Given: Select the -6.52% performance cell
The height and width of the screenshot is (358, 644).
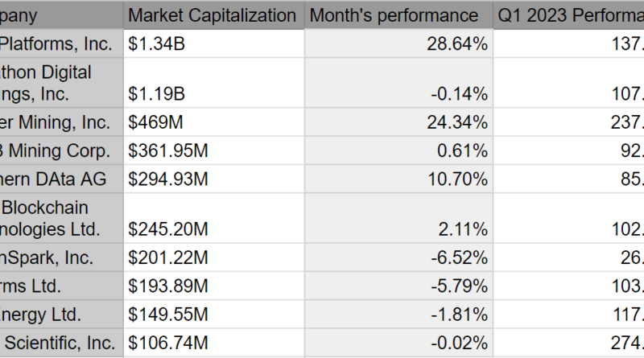Looking at the screenshot, I should pos(398,257).
